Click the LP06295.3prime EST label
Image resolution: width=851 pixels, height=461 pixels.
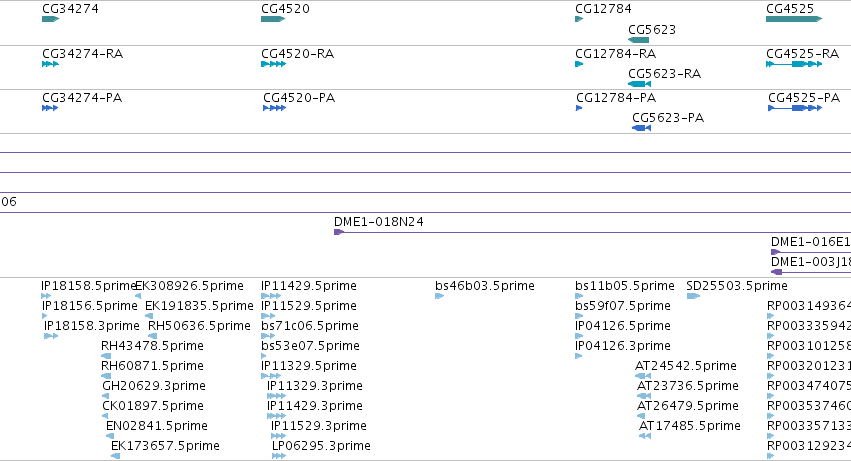pyautogui.click(x=321, y=445)
